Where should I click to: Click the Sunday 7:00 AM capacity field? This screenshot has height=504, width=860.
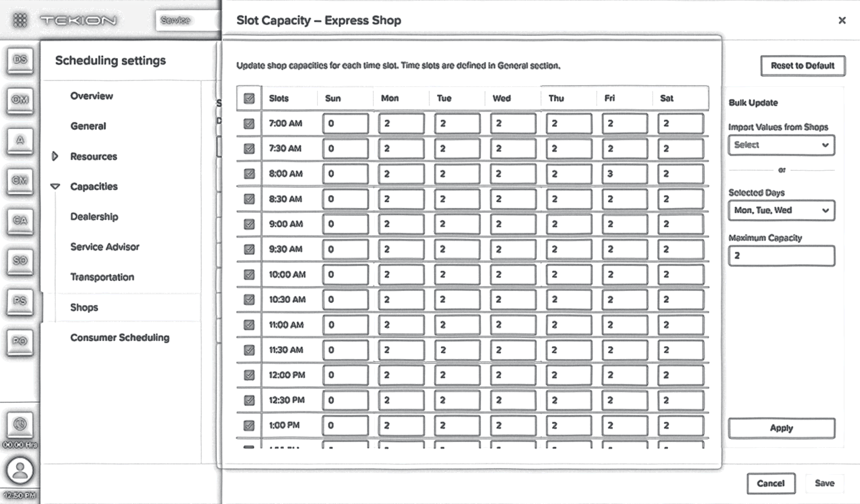tap(345, 124)
